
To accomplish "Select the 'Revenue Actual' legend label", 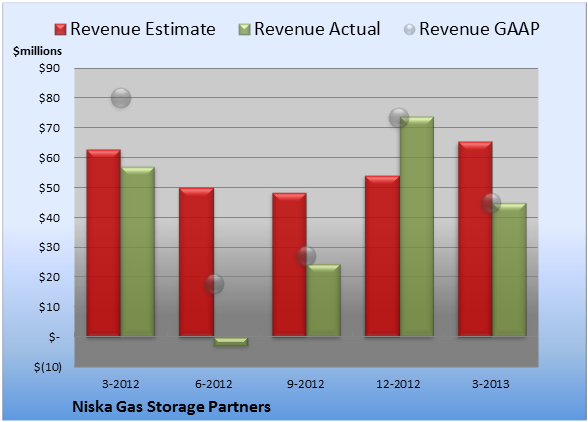I will coord(317,29).
